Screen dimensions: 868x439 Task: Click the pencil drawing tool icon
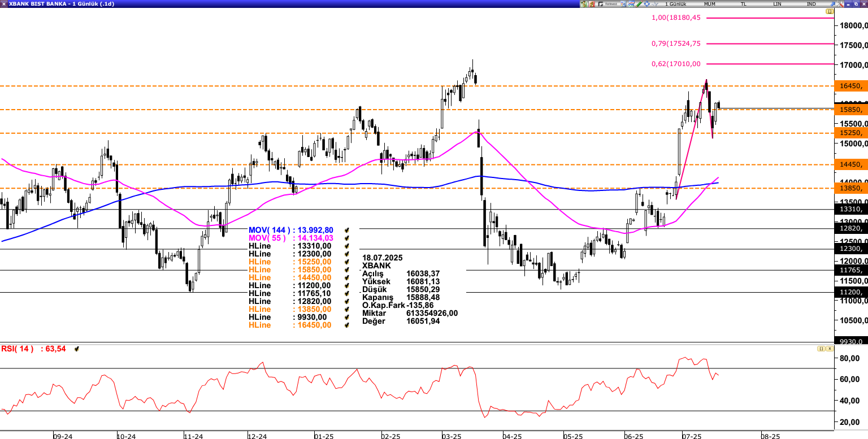click(639, 4)
